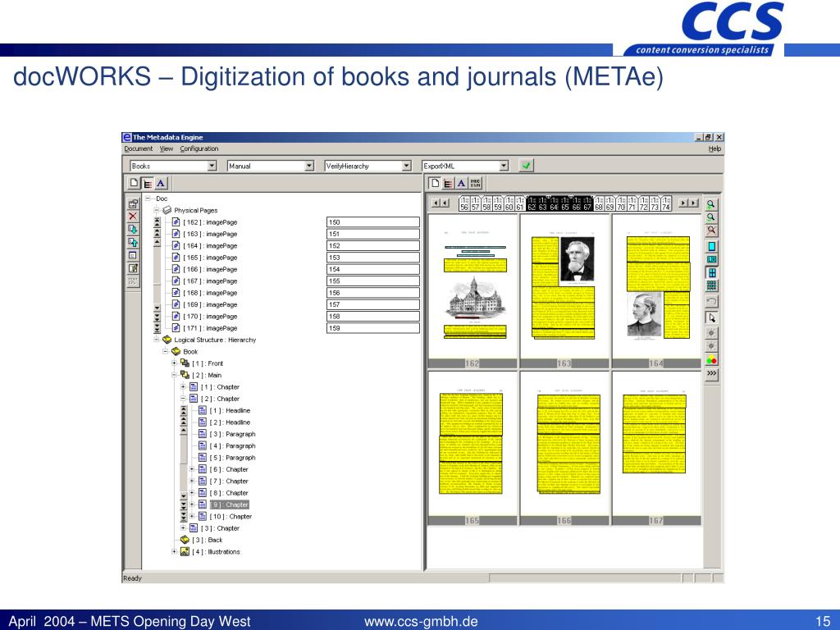Open the Books dropdown
Screen dimensions: 840x630
[212, 166]
